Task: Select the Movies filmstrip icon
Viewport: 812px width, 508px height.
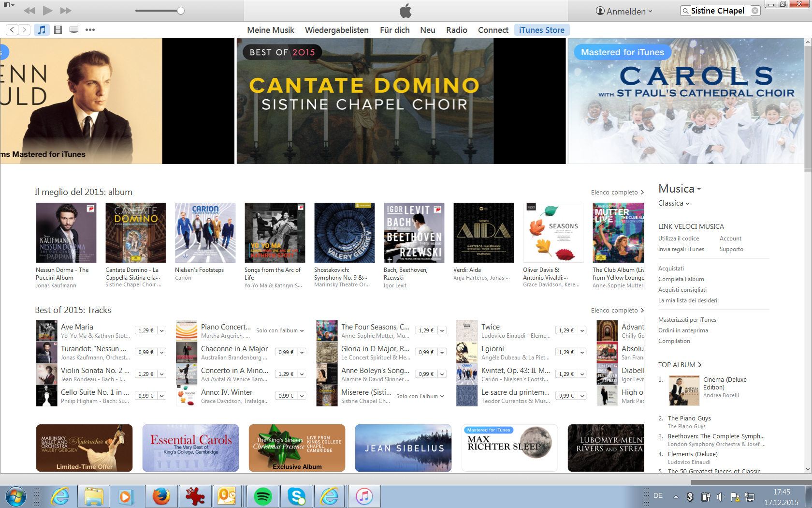Action: click(58, 30)
